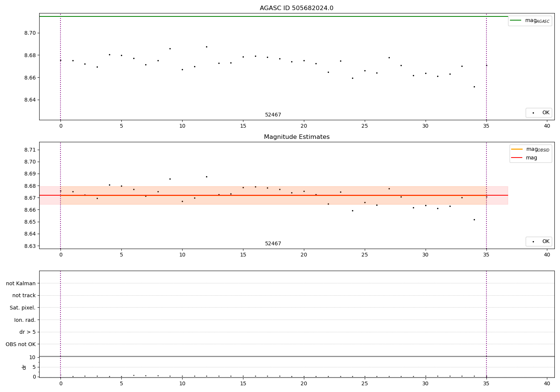Click the data point at x=9 in the middle plot
The width and height of the screenshot is (560, 392).
[x=170, y=179]
